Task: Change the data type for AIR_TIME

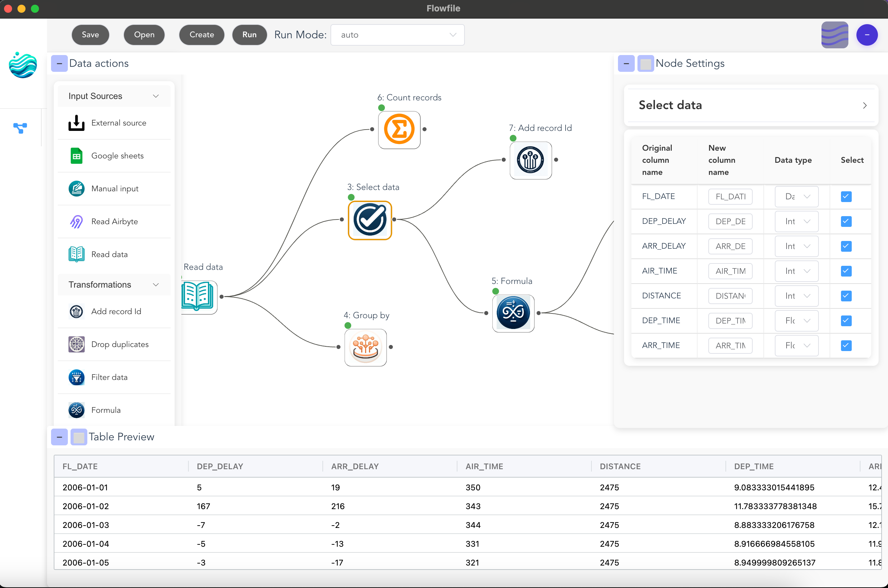Action: click(796, 271)
